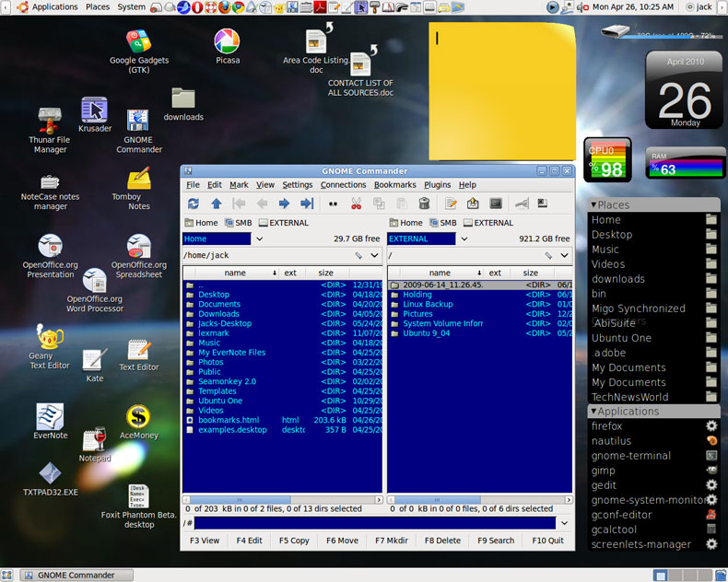Open Thunar File Manager desktop icon
The height and width of the screenshot is (582, 728).
click(x=50, y=131)
